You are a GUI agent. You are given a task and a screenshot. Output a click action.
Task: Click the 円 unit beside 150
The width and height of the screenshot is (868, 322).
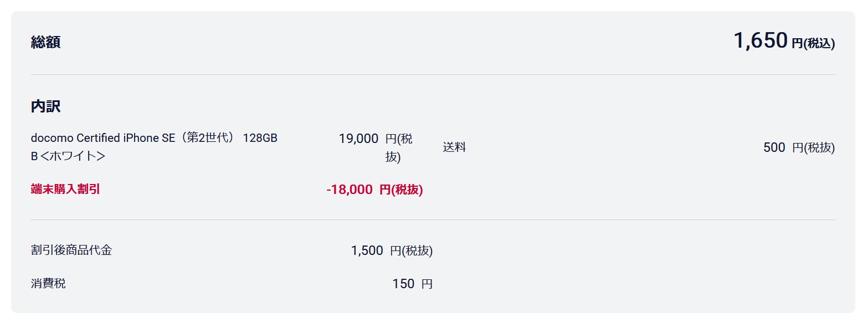click(x=427, y=284)
